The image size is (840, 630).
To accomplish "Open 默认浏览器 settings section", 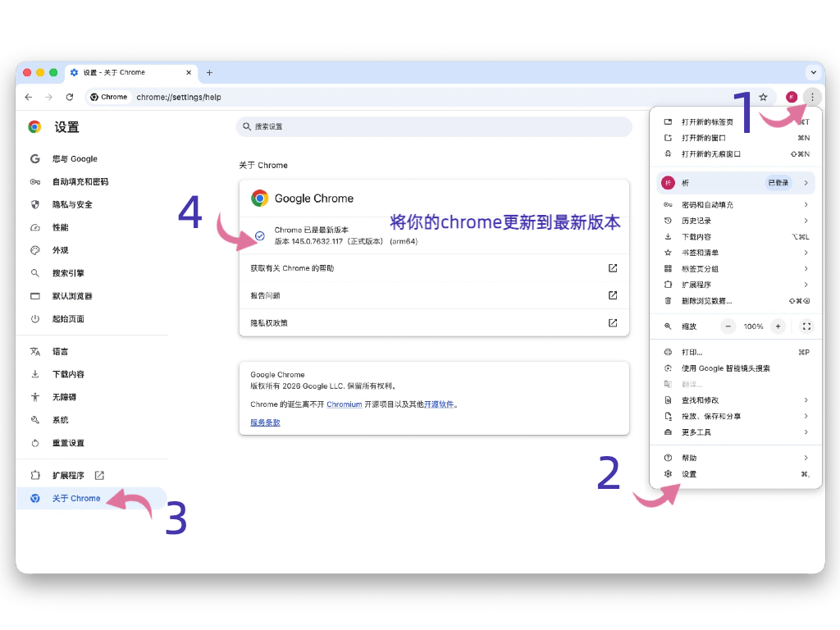I will [72, 295].
